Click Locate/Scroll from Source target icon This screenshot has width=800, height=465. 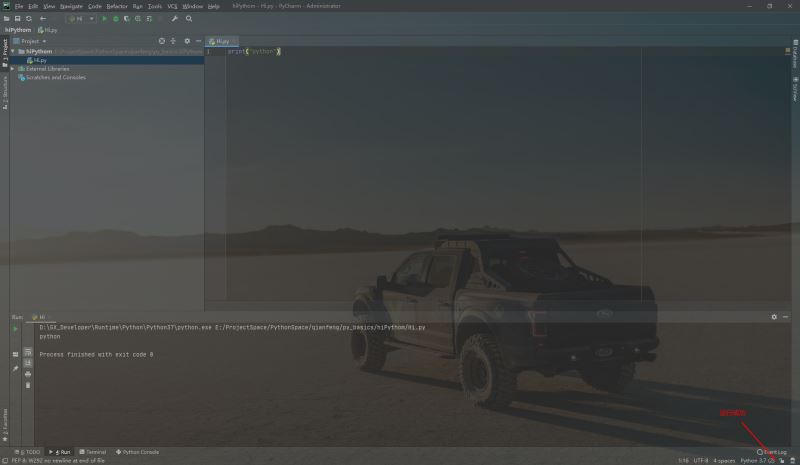point(162,41)
